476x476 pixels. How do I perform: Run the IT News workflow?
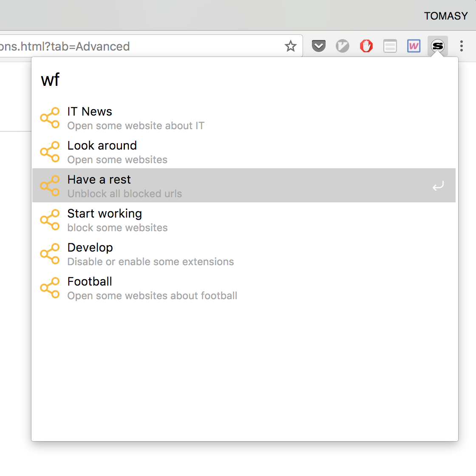(x=244, y=118)
